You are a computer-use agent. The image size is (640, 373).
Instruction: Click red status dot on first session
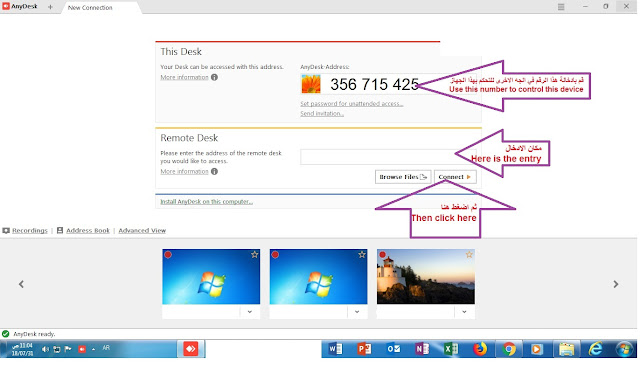point(168,255)
